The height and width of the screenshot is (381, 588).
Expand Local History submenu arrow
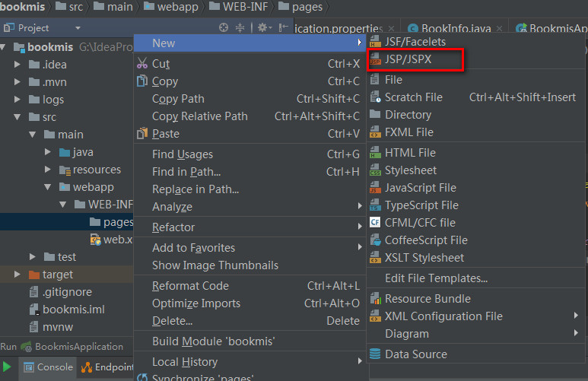click(x=360, y=361)
